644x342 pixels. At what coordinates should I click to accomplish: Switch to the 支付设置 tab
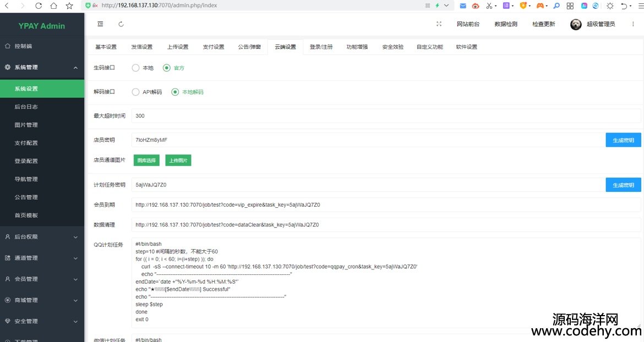[213, 47]
